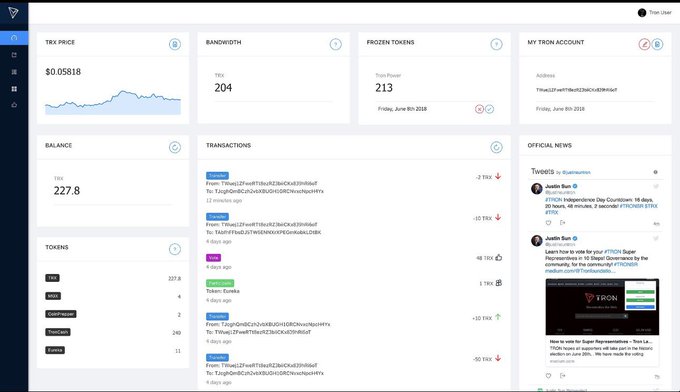The image size is (680, 392).
Task: Open the list view sidebar icon
Action: 14,72
